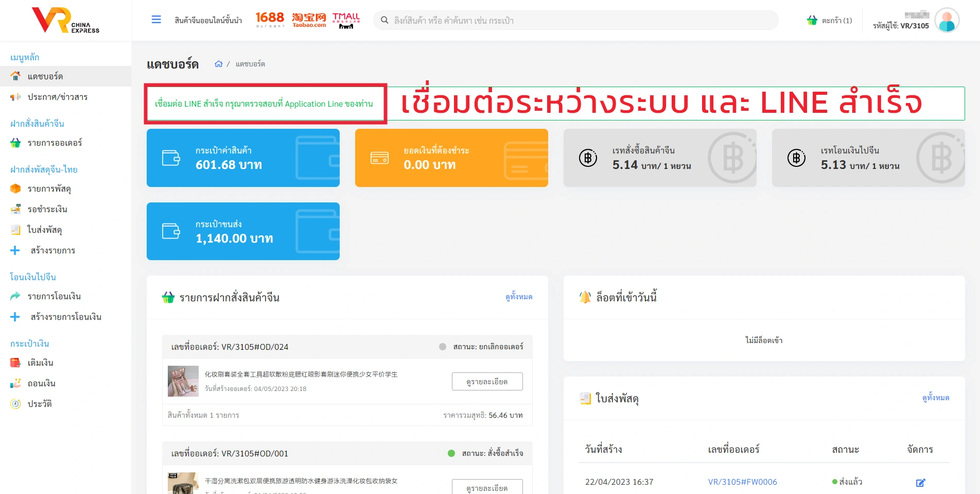Viewport: 980px width, 494px height.
Task: Click สร้างรายการโอนเงิน in sidebar
Action: pyautogui.click(x=65, y=317)
